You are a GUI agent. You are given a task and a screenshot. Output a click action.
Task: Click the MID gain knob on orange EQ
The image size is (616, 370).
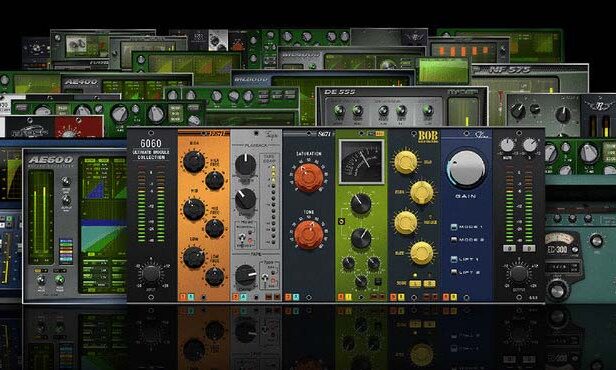[x=194, y=209]
